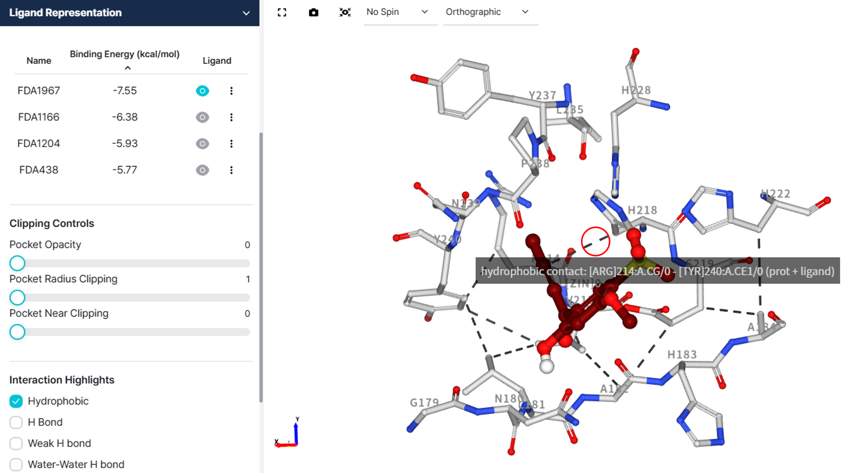Open the No Spin dropdown
The height and width of the screenshot is (473, 868).
(x=397, y=12)
